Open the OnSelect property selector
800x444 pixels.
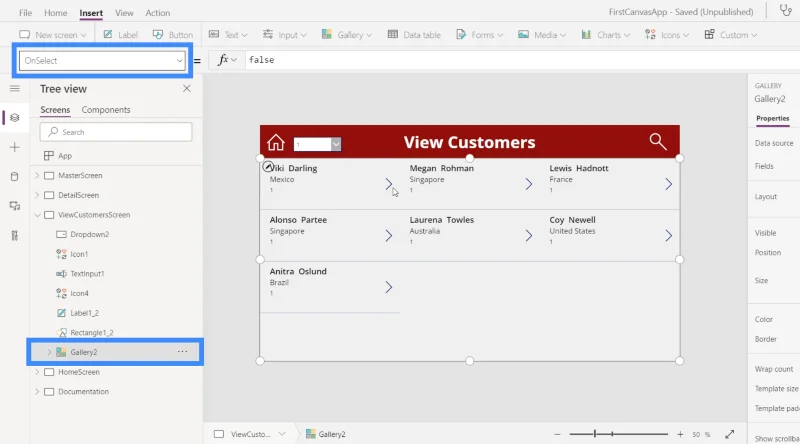tap(102, 60)
